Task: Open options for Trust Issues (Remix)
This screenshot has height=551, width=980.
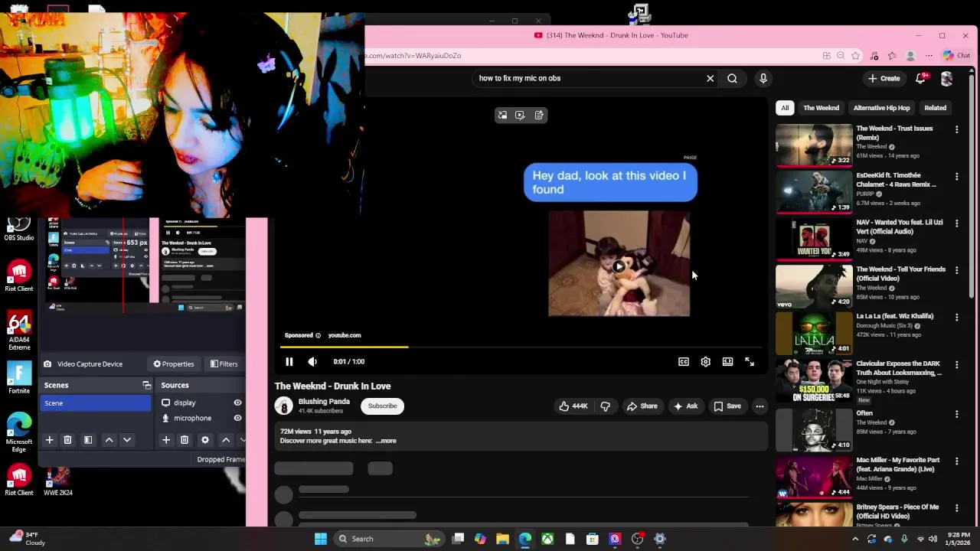Action: [956, 130]
